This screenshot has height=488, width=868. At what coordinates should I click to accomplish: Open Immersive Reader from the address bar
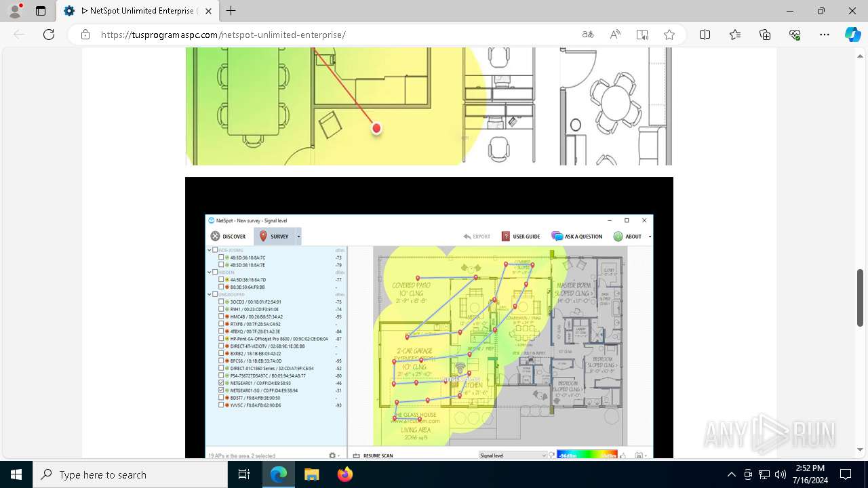[642, 35]
